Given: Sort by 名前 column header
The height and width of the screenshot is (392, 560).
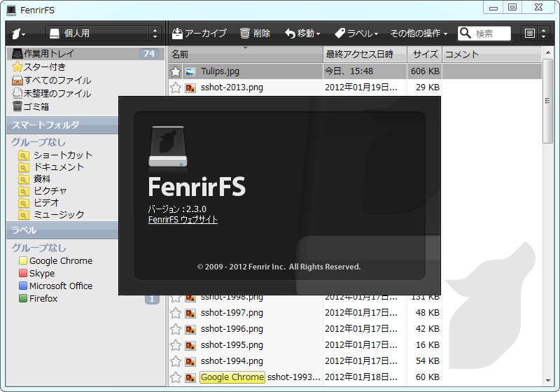Looking at the screenshot, I should pyautogui.click(x=246, y=55).
